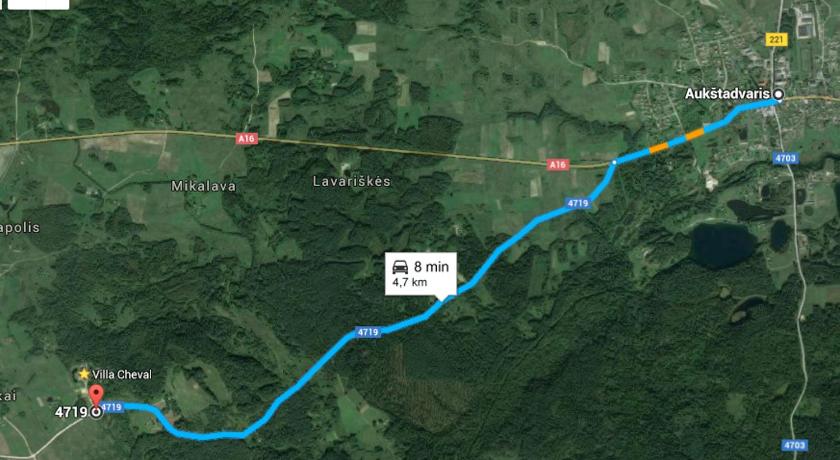Select the 4703 road badge below Aukštadvaris

click(785, 158)
